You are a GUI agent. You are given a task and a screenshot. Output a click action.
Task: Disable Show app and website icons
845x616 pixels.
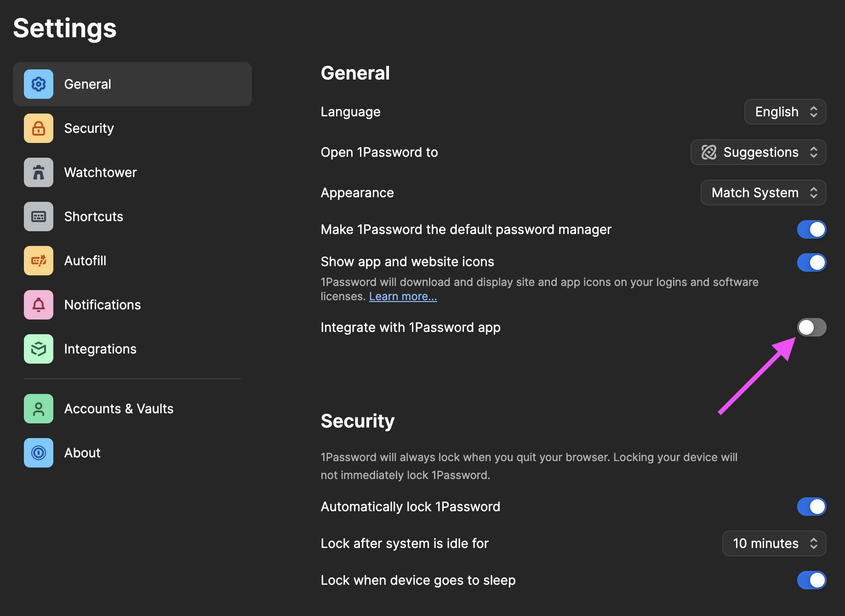tap(811, 262)
